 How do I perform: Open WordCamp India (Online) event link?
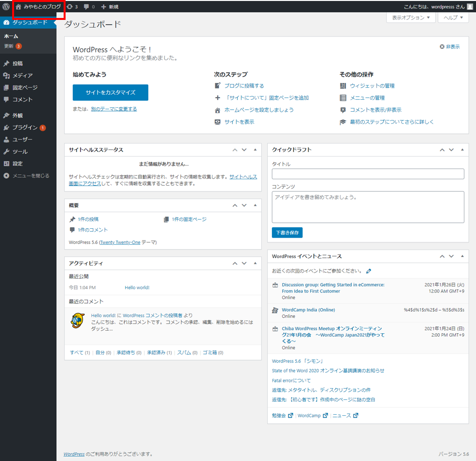308,310
